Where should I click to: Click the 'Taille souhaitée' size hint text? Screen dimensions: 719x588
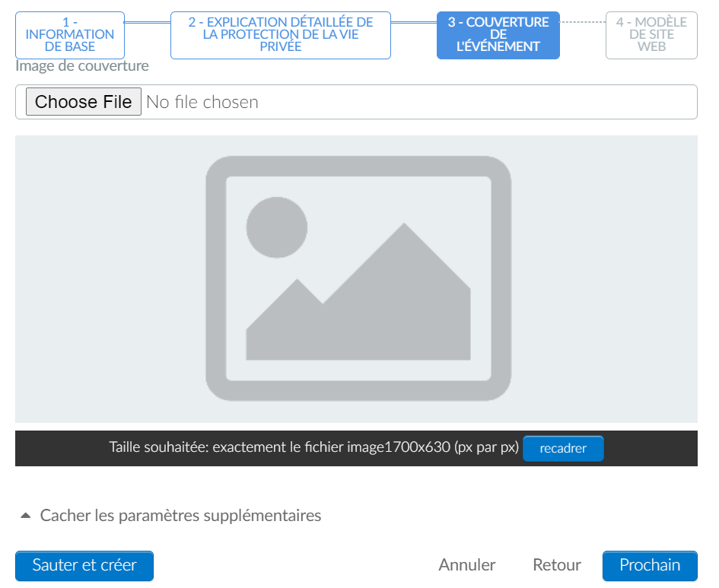(x=313, y=447)
